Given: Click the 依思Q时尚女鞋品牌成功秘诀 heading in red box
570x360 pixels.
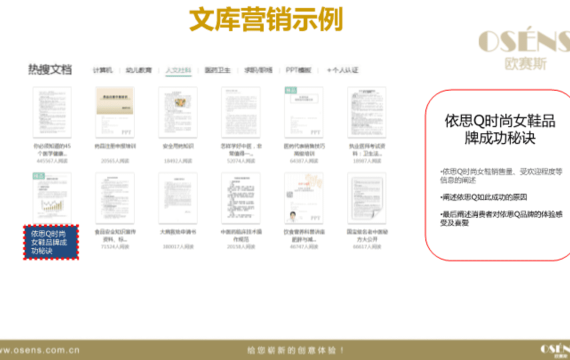Looking at the screenshot, I should pos(500,129).
